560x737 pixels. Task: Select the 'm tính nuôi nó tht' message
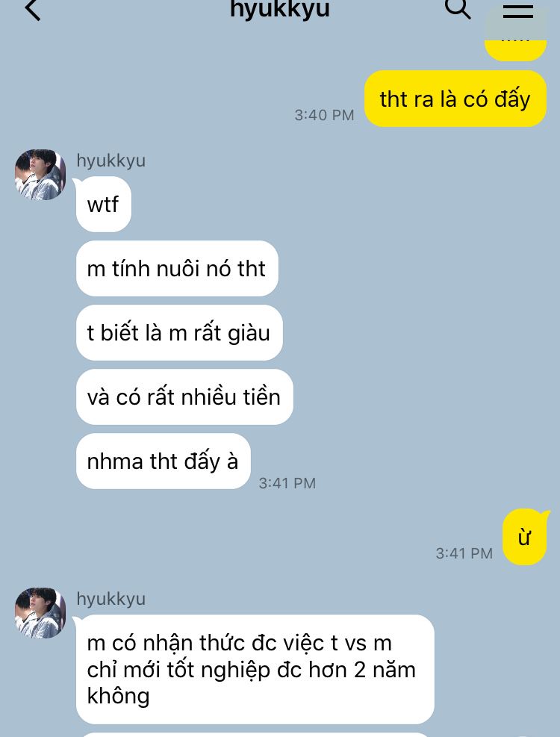(177, 268)
